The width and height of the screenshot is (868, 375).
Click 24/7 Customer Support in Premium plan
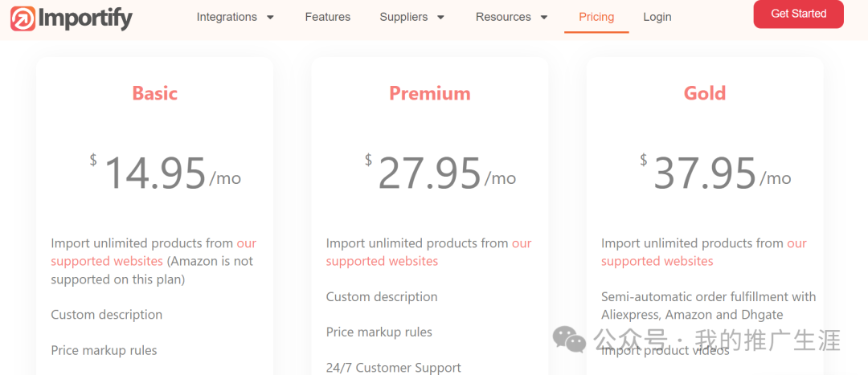393,367
